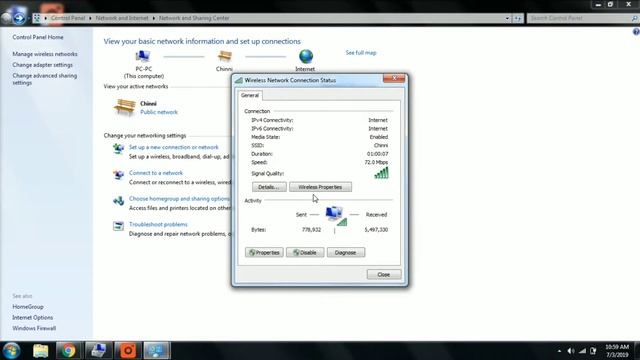Click the volume speaker tray icon
The height and width of the screenshot is (360, 640).
(x=571, y=351)
